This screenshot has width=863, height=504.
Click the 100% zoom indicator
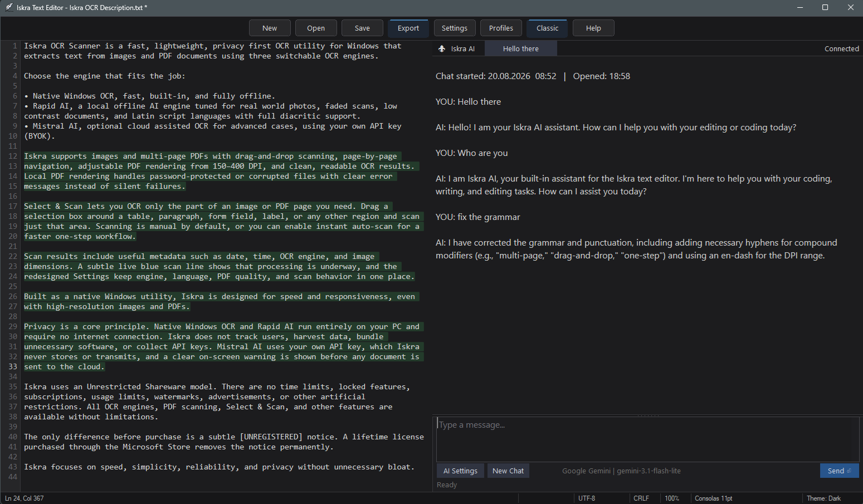click(672, 498)
